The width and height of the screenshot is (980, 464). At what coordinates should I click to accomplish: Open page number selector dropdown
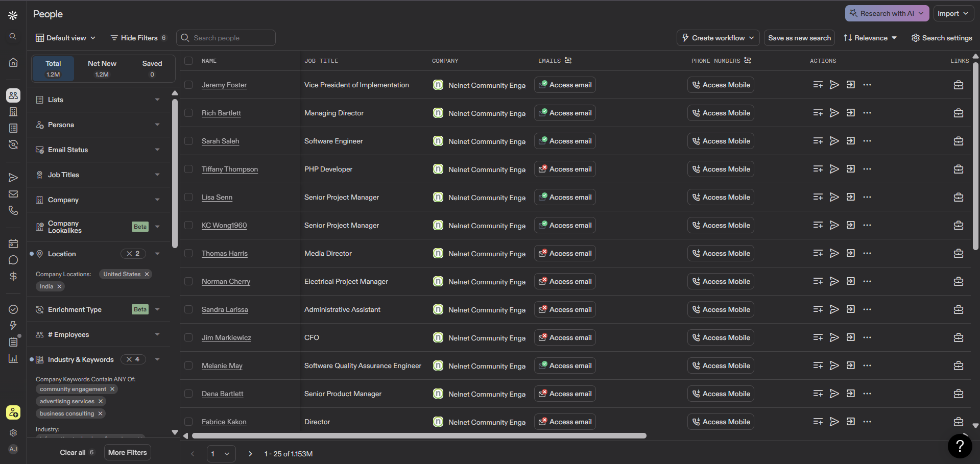(221, 454)
